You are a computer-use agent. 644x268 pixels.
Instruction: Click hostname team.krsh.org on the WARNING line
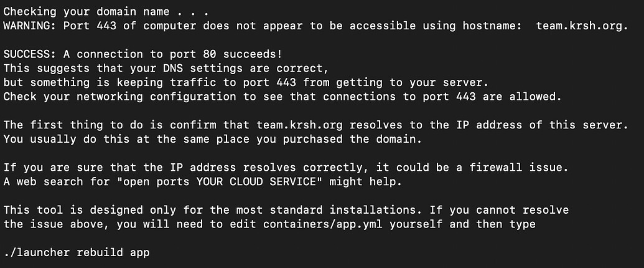pos(581,26)
